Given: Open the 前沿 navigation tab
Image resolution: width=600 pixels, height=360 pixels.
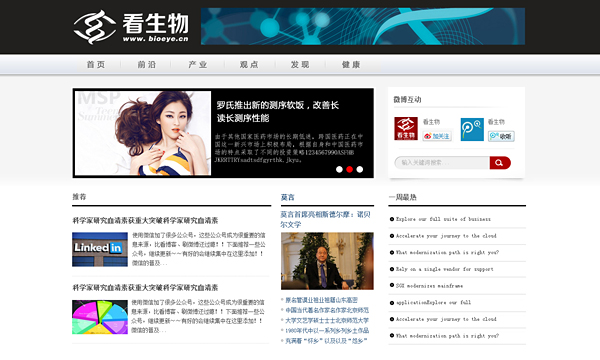Looking at the screenshot, I should coord(147,65).
